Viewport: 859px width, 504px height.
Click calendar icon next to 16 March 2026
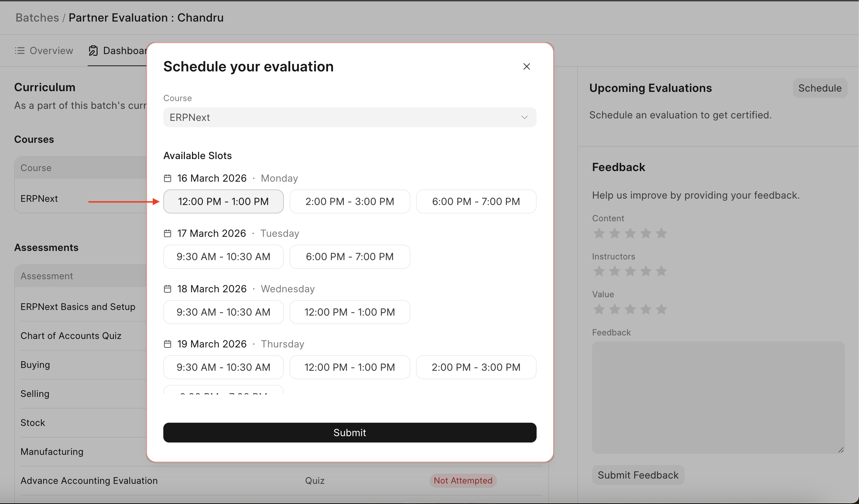click(x=168, y=178)
